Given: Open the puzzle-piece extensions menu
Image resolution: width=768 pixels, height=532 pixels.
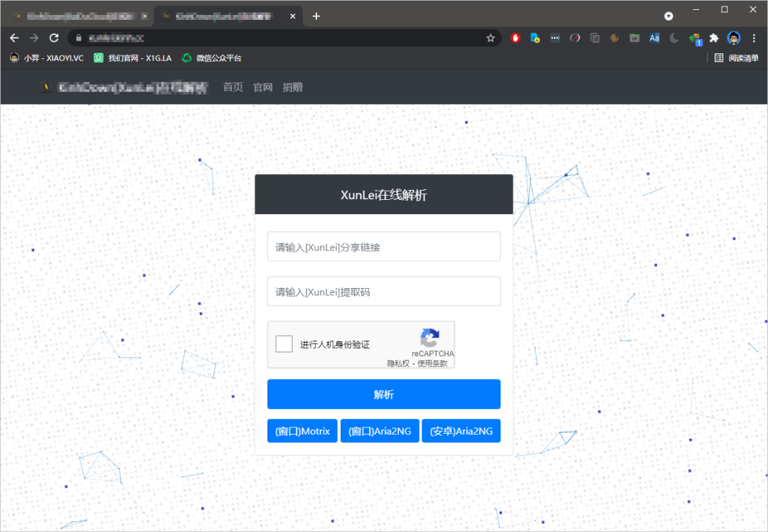Looking at the screenshot, I should click(x=714, y=38).
